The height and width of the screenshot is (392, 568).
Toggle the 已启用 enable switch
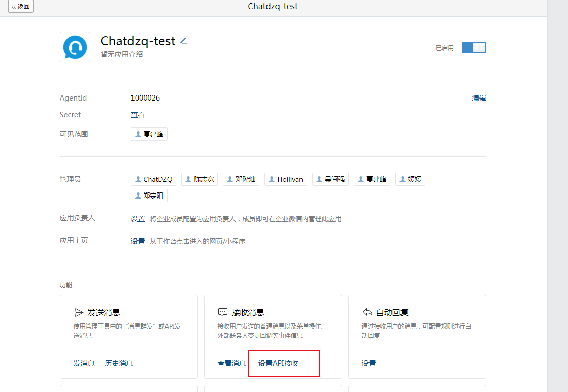click(x=474, y=47)
